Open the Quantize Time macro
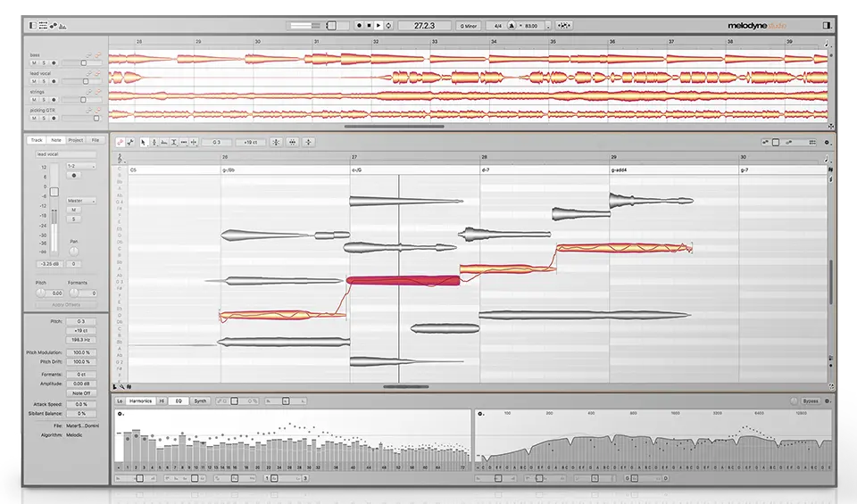The image size is (857, 504). click(293, 142)
